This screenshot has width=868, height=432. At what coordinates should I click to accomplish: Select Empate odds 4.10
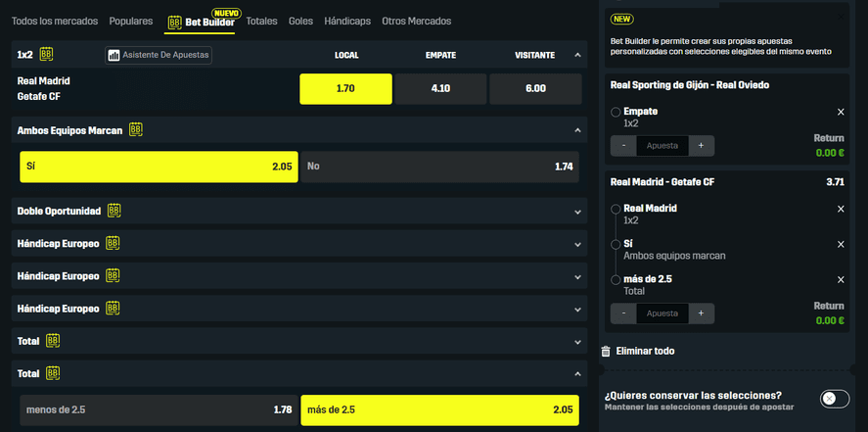click(440, 88)
